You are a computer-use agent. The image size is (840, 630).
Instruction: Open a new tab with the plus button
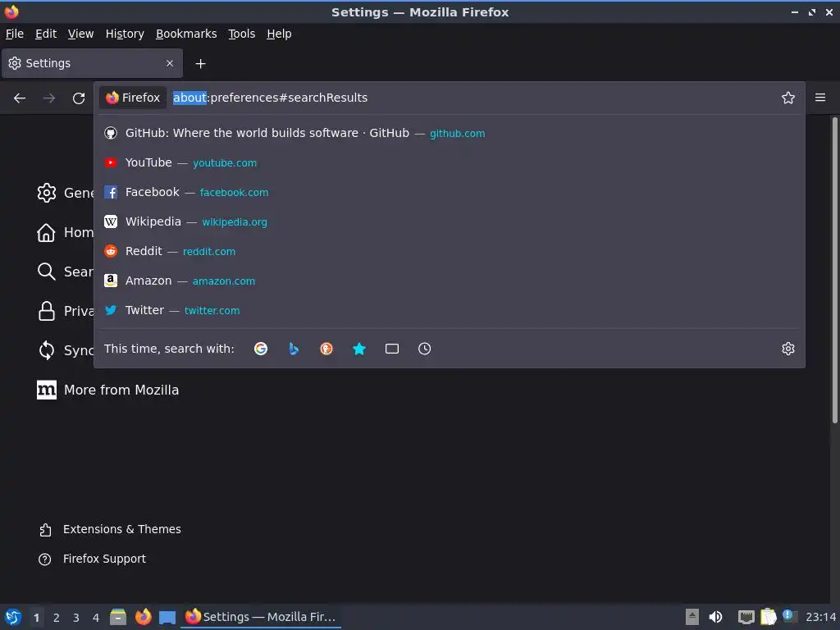tap(200, 64)
